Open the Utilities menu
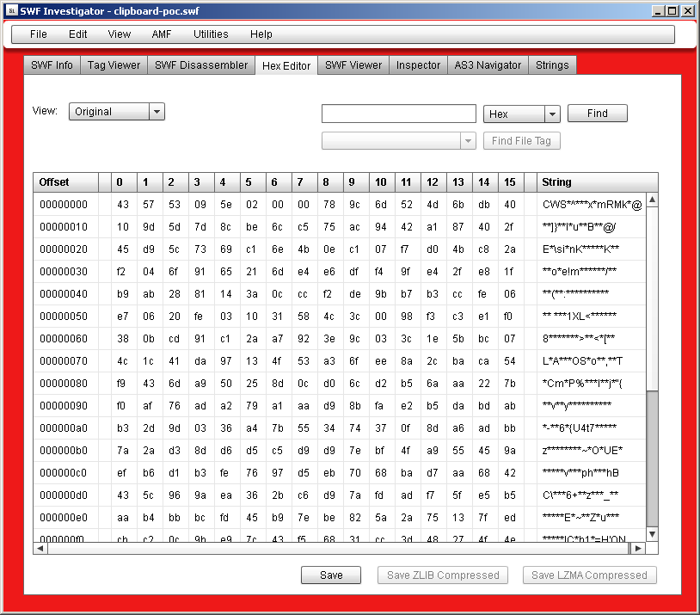Screen dimensions: 700x615 [211, 34]
